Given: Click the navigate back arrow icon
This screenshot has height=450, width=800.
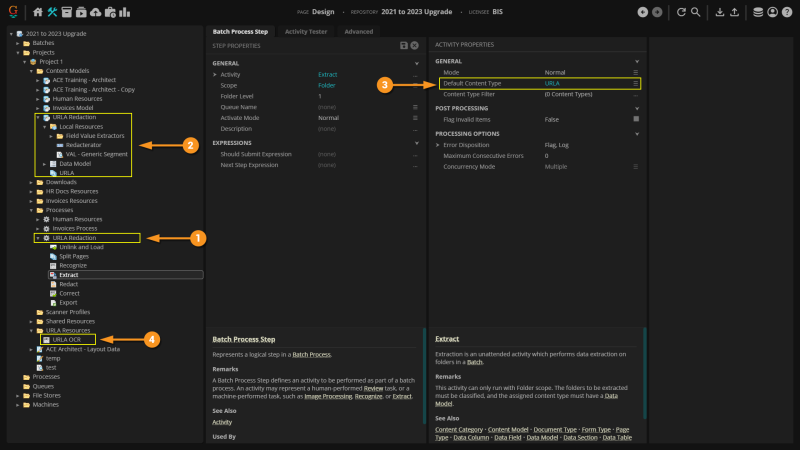Looking at the screenshot, I should pyautogui.click(x=643, y=12).
